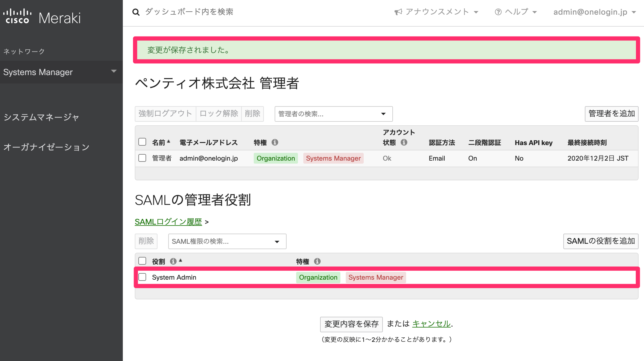This screenshot has width=644, height=361.
Task: Expand the Systems Manager network selector
Action: 61,72
